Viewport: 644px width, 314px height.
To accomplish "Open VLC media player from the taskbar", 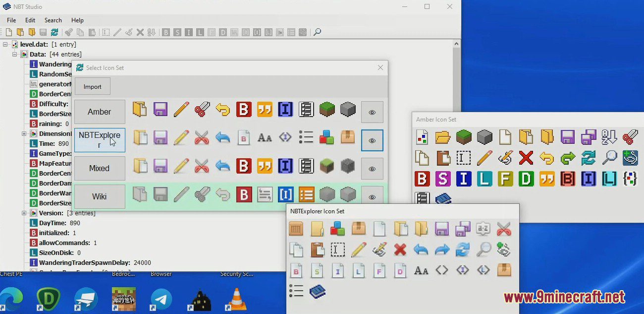I will 236,300.
